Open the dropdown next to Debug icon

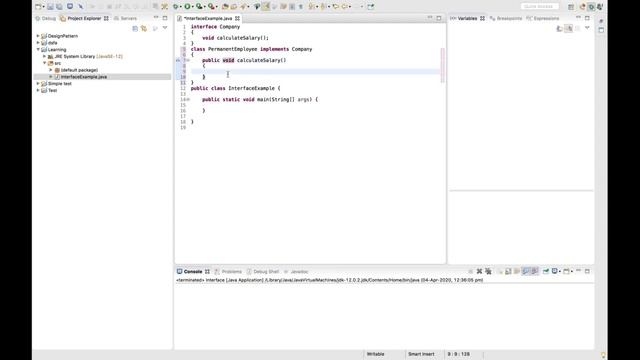pos(180,7)
